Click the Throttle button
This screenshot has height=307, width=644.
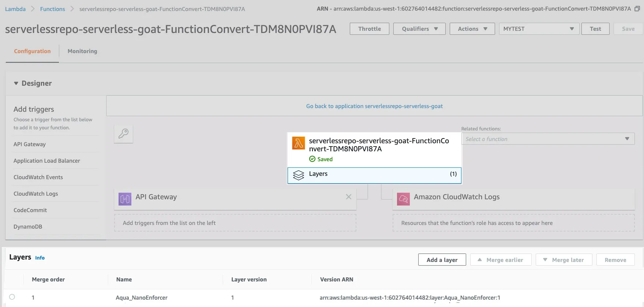pyautogui.click(x=370, y=29)
